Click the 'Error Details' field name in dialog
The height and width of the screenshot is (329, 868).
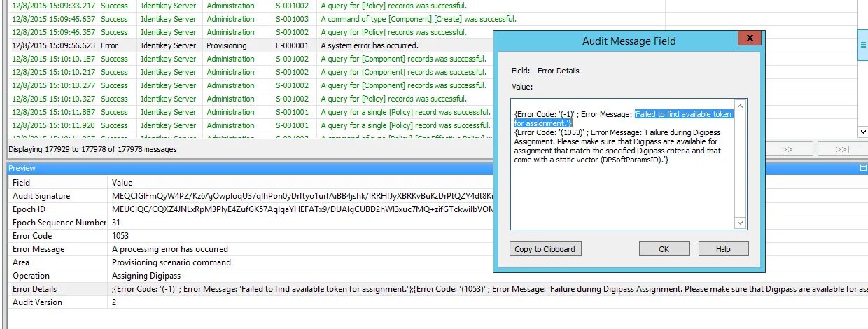click(x=558, y=71)
